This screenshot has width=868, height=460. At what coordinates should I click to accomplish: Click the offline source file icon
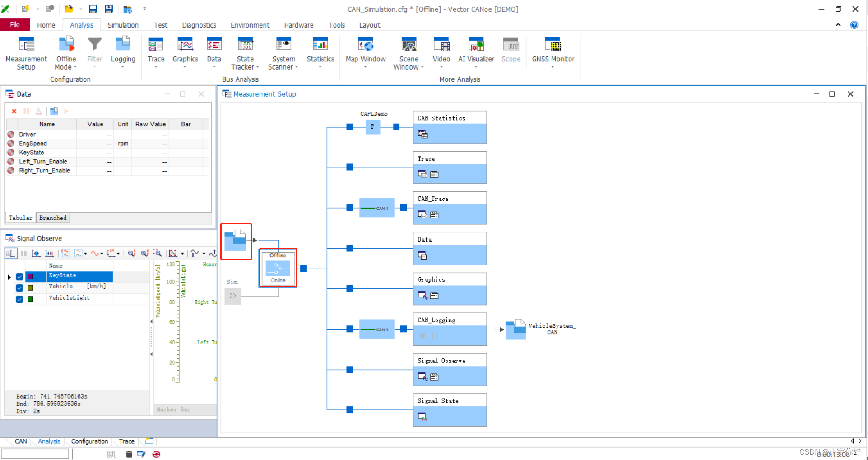236,241
